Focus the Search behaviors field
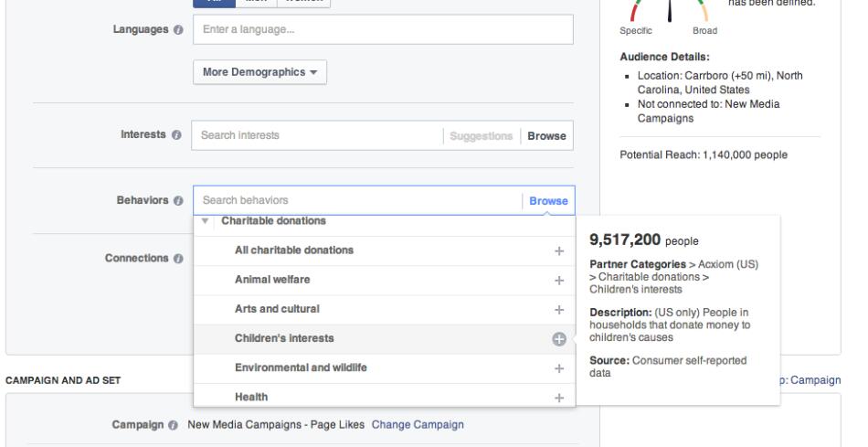Image resolution: width=868 pixels, height=447 pixels. pyautogui.click(x=357, y=200)
